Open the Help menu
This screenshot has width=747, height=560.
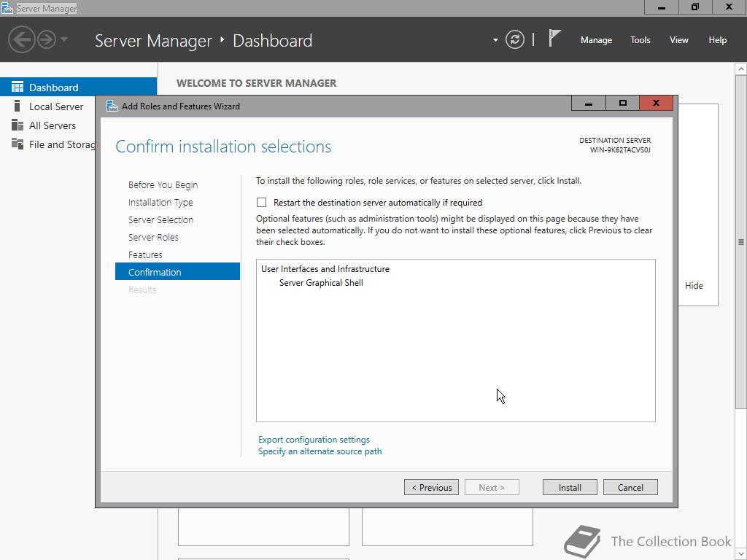(x=718, y=40)
